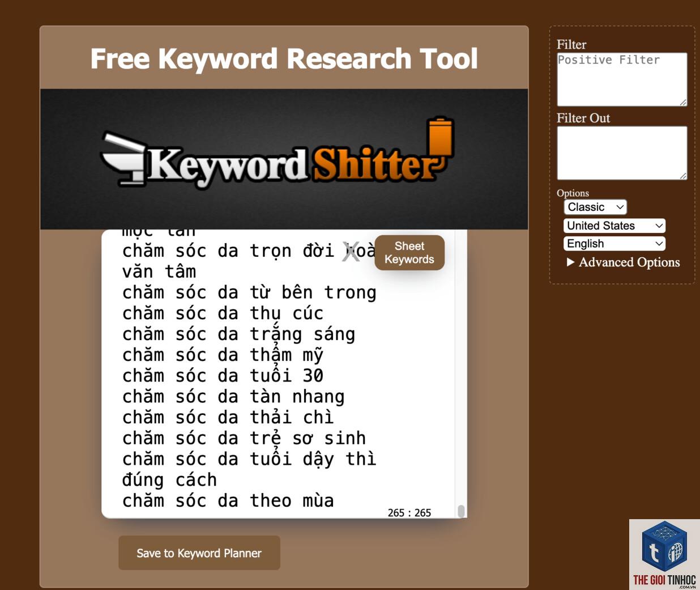
Task: Click inside the Filter Out text box
Action: pyautogui.click(x=622, y=153)
